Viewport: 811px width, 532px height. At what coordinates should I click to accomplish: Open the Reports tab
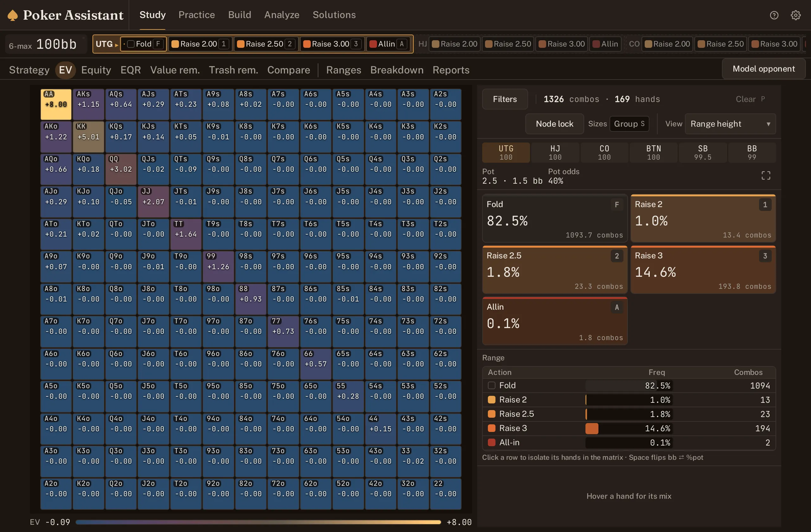(451, 70)
